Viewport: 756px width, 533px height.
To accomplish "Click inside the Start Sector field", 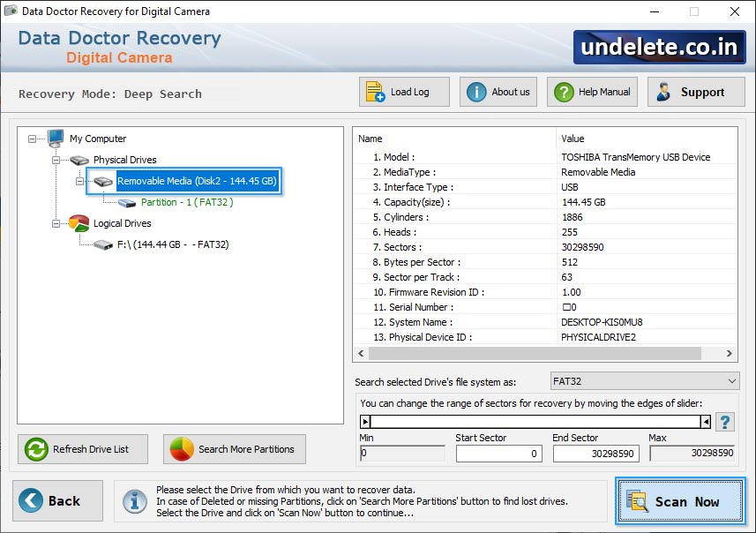I will (498, 454).
